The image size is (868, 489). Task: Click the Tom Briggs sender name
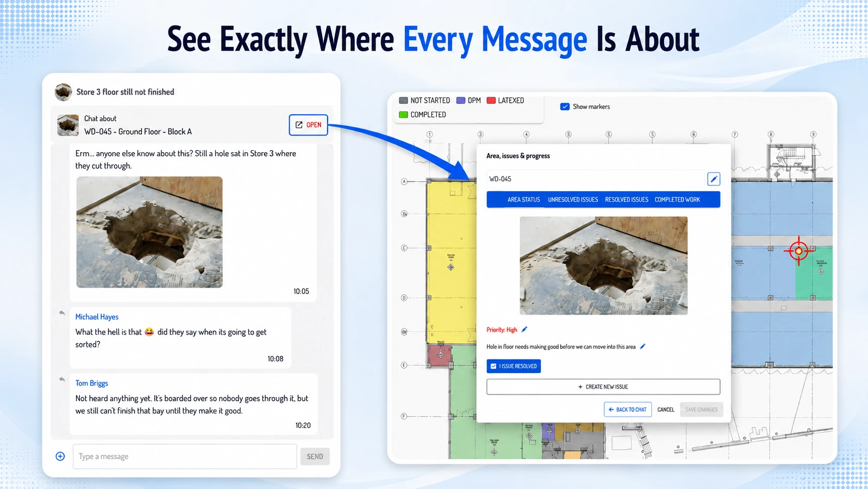(91, 384)
